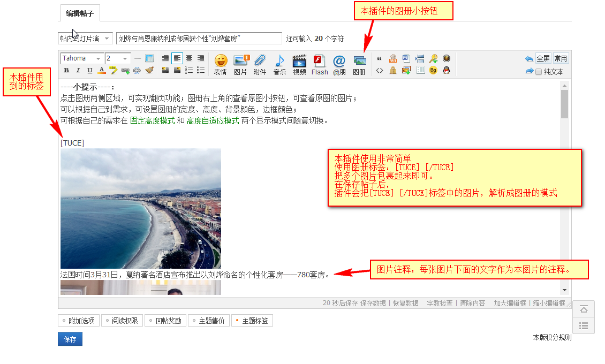The image size is (605, 364).
Task: Click the Flash insert icon
Action: tap(320, 64)
